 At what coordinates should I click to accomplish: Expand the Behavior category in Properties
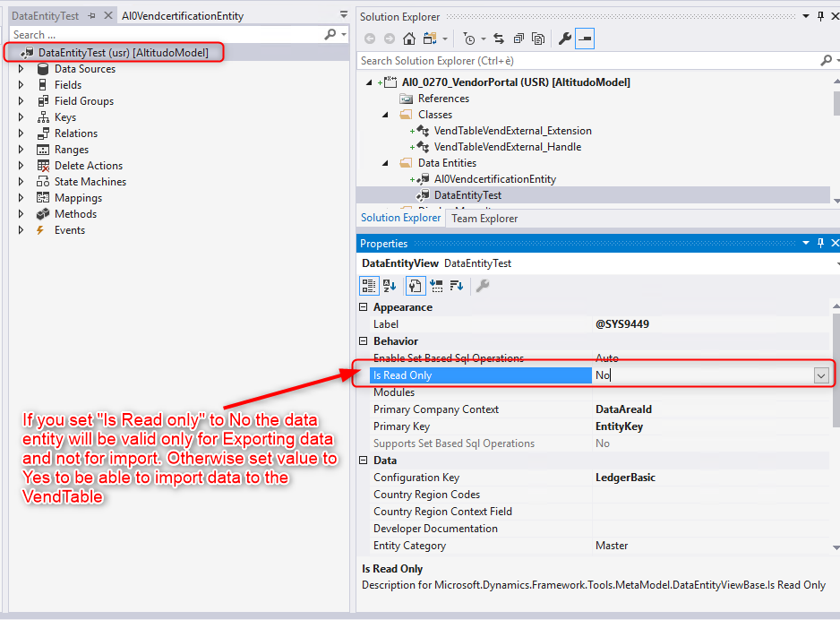[364, 340]
